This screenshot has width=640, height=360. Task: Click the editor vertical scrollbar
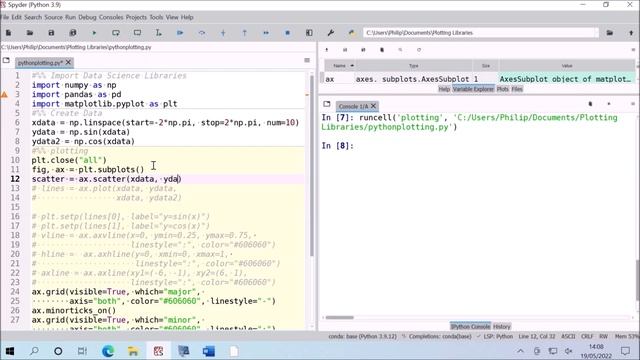312,165
